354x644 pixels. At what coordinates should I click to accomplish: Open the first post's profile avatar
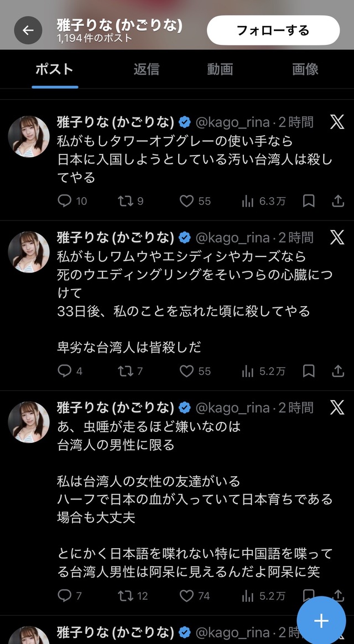[x=29, y=137]
